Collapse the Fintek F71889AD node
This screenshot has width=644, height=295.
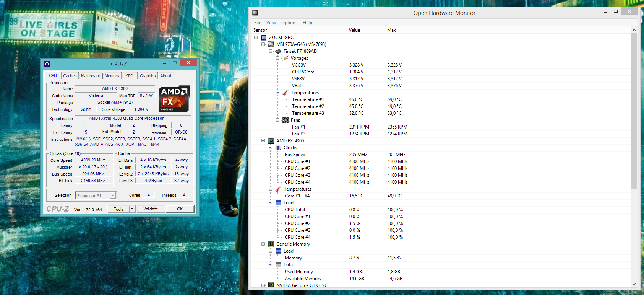270,51
